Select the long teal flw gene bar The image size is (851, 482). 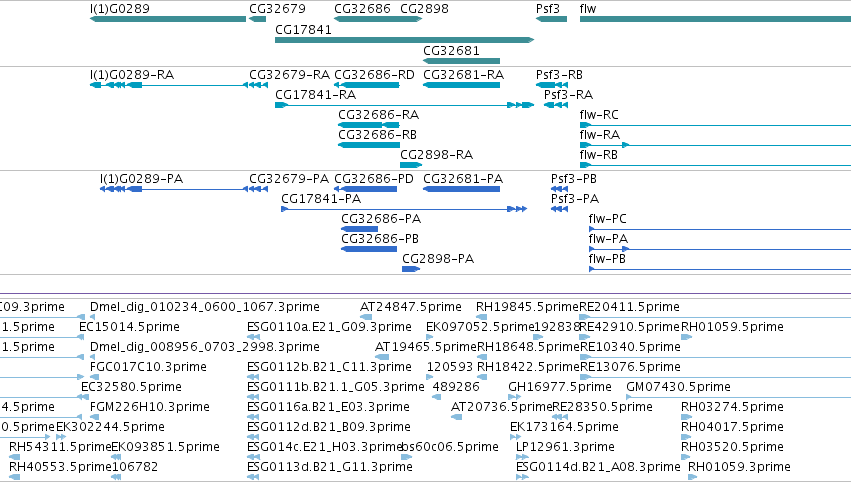point(715,19)
